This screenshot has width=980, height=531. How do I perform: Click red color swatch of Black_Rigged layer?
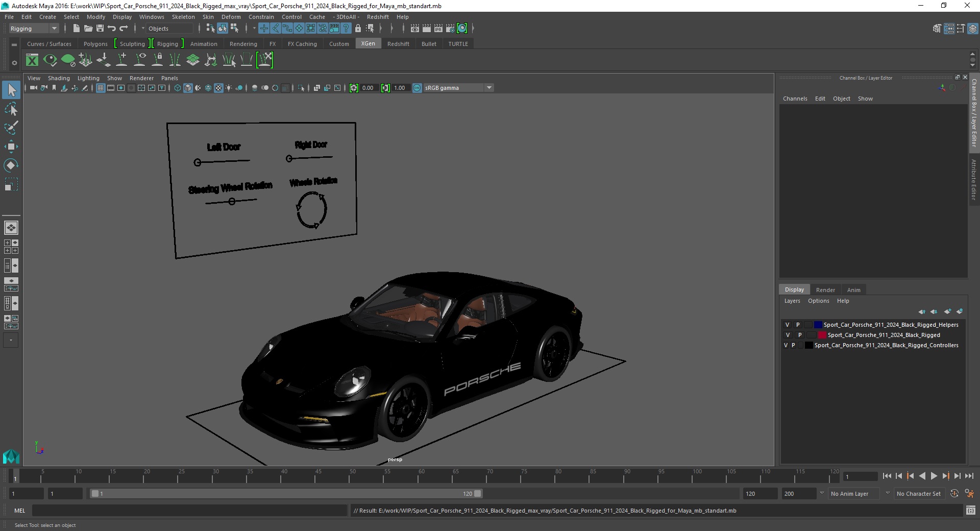[822, 335]
